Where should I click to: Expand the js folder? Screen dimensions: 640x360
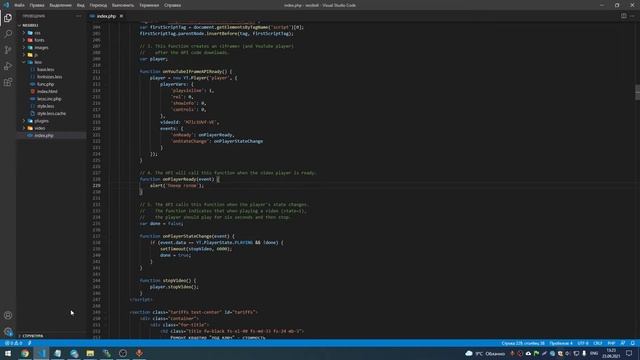24,55
